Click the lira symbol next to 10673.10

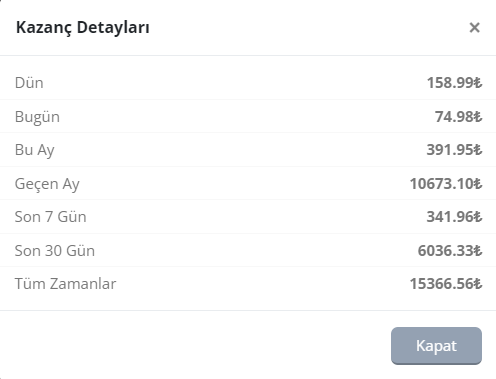tap(478, 184)
